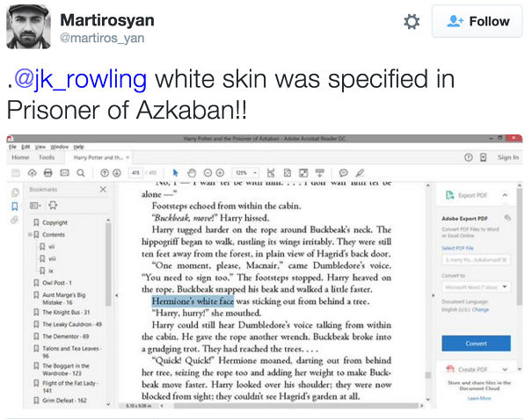The height and width of the screenshot is (420, 532).
Task: Click the Read mode icon
Action: 319,173
